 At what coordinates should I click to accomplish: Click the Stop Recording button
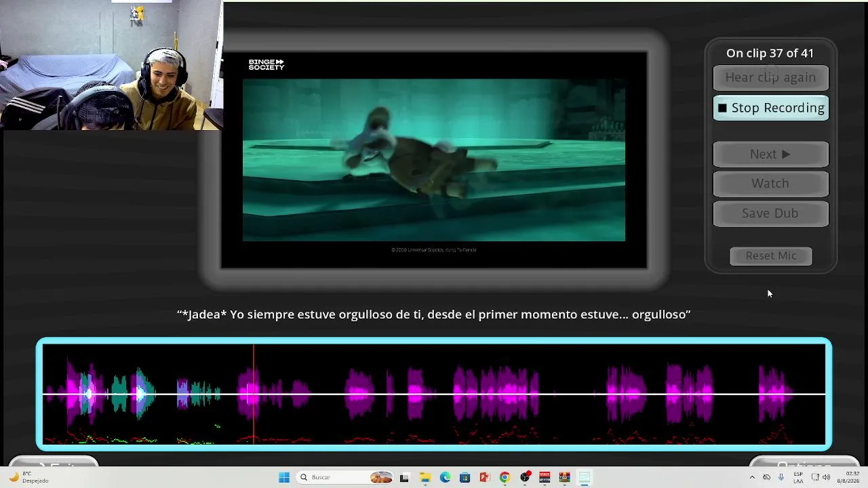[x=770, y=108]
